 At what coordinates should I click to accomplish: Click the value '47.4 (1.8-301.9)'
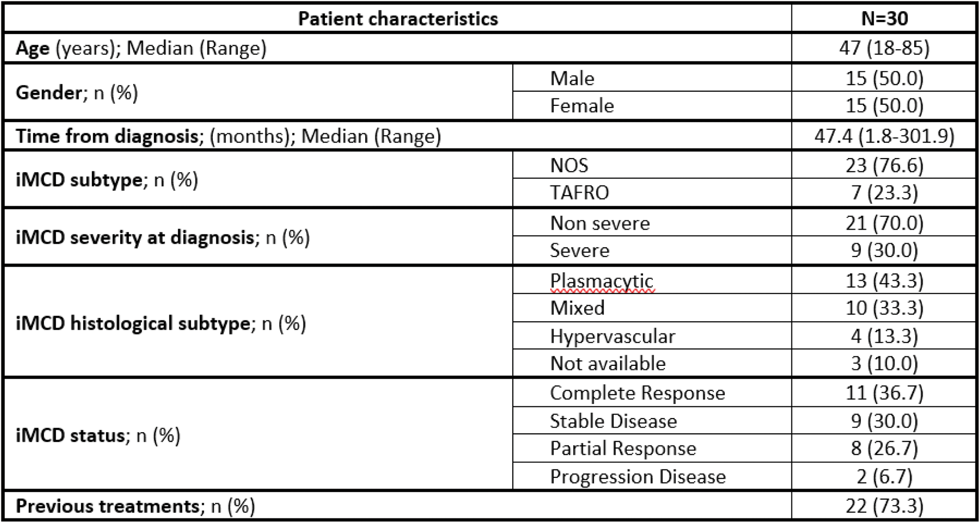[x=884, y=136]
